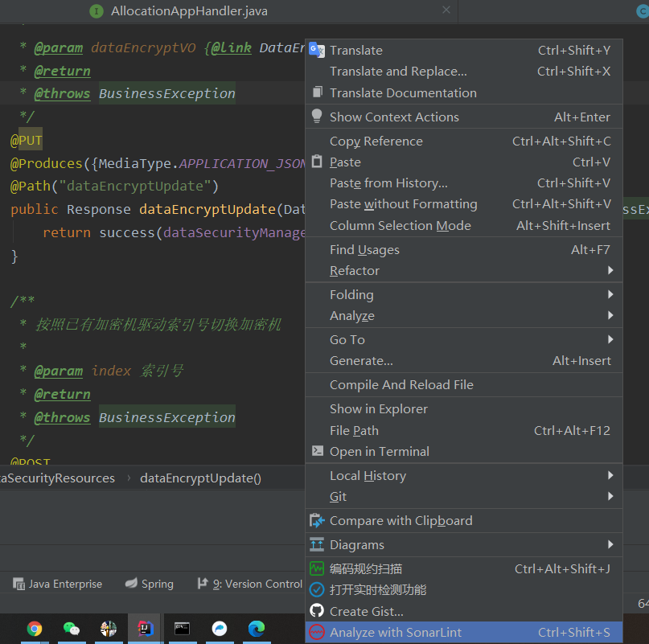Click the Translate menu entry
The image size is (649, 644).
(x=355, y=51)
